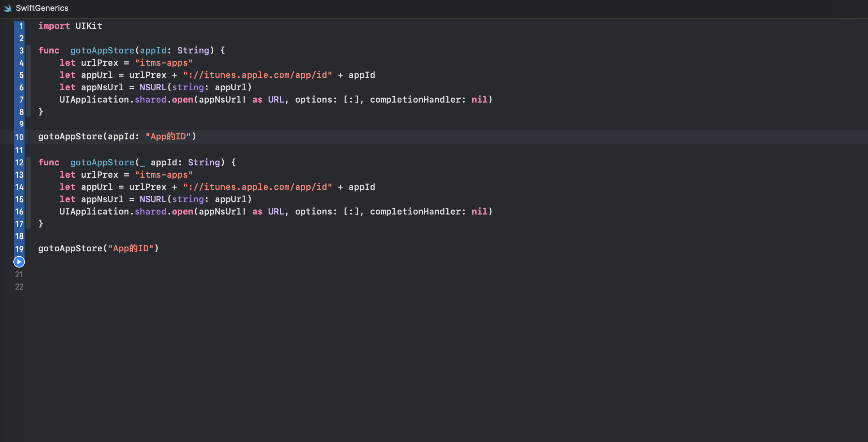Click the UIKit import on line 1
Screen dimensions: 868x442
click(x=88, y=26)
